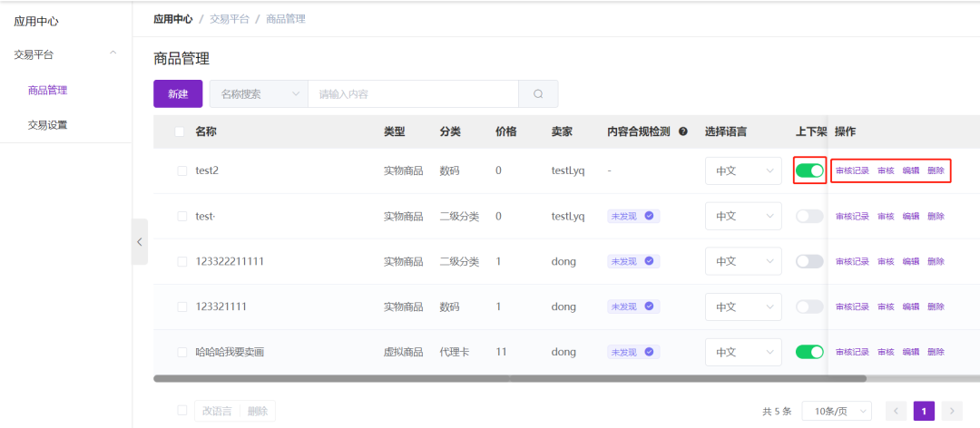The height and width of the screenshot is (428, 980).
Task: Click the purple 新建 button
Action: (178, 94)
